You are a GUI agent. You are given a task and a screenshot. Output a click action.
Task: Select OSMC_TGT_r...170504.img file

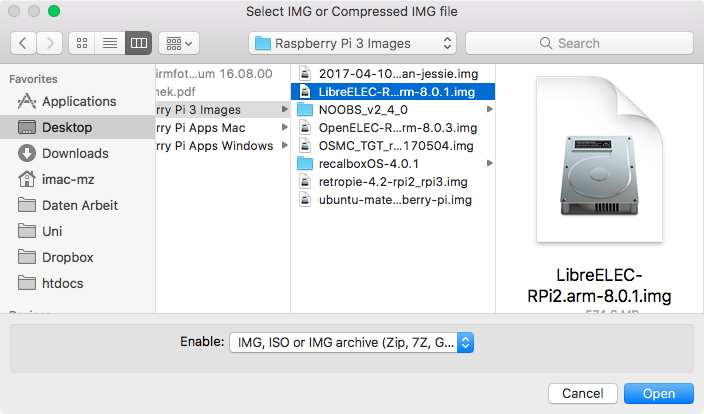[393, 145]
